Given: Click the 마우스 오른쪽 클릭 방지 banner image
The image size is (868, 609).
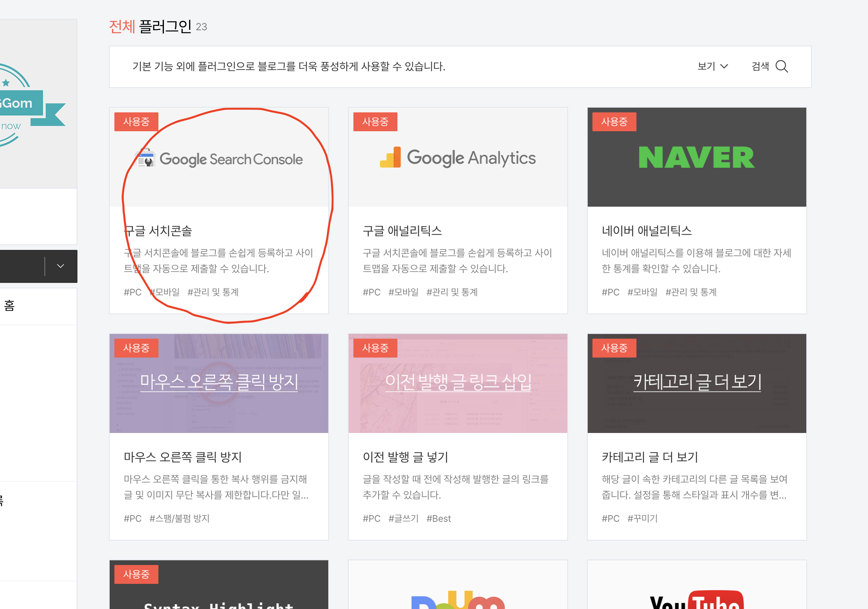Looking at the screenshot, I should pyautogui.click(x=219, y=383).
